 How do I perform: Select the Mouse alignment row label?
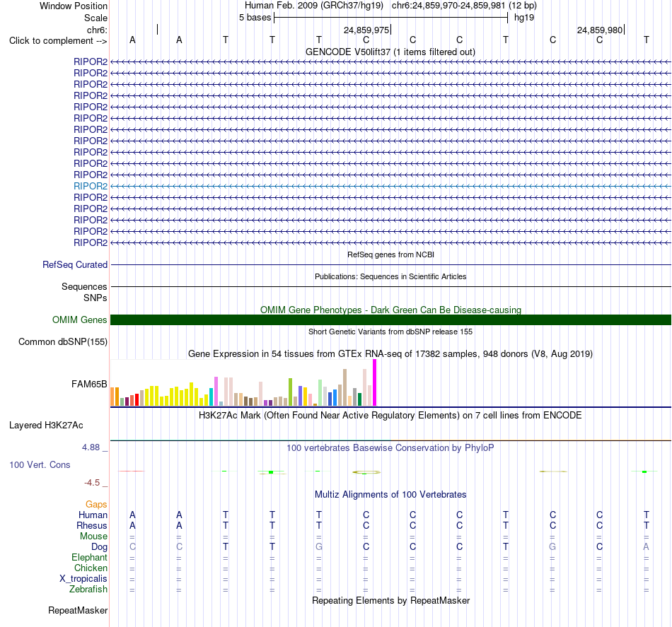tap(94, 537)
